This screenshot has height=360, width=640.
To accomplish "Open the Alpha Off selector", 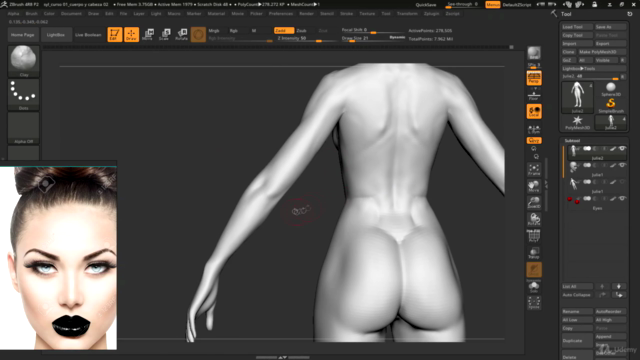I will click(23, 128).
